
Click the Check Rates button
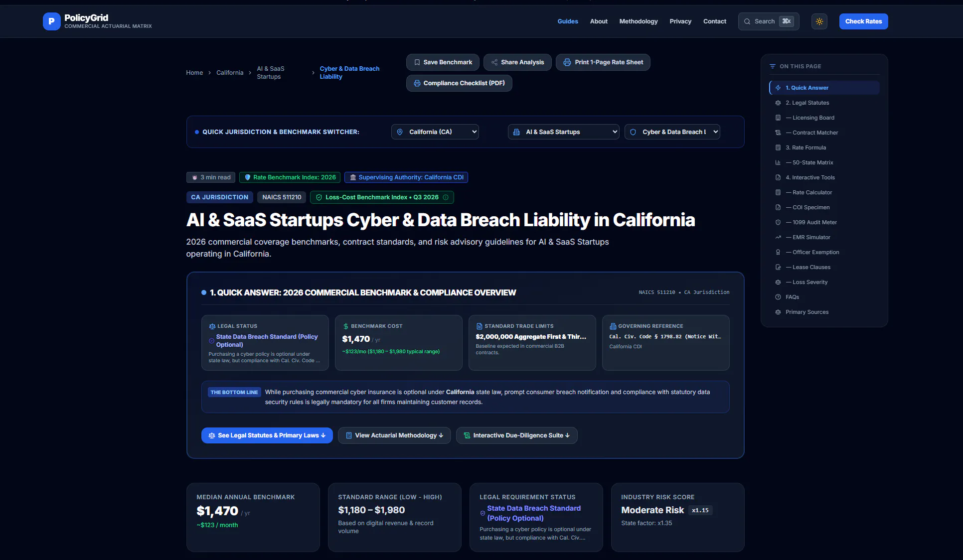click(x=863, y=21)
